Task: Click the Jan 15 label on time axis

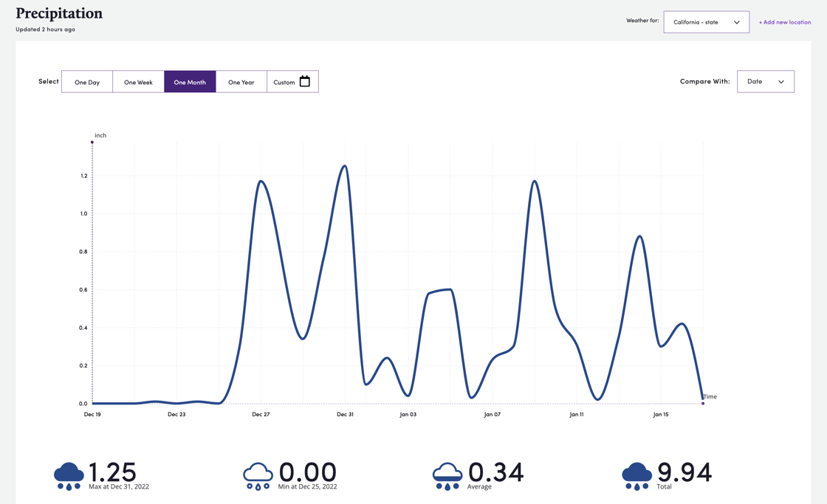Action: click(x=660, y=415)
